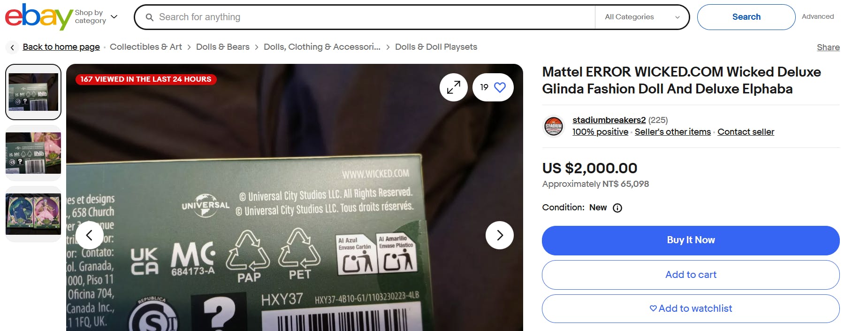The height and width of the screenshot is (331, 868).
Task: Click the Search for anything field
Action: click(x=366, y=17)
